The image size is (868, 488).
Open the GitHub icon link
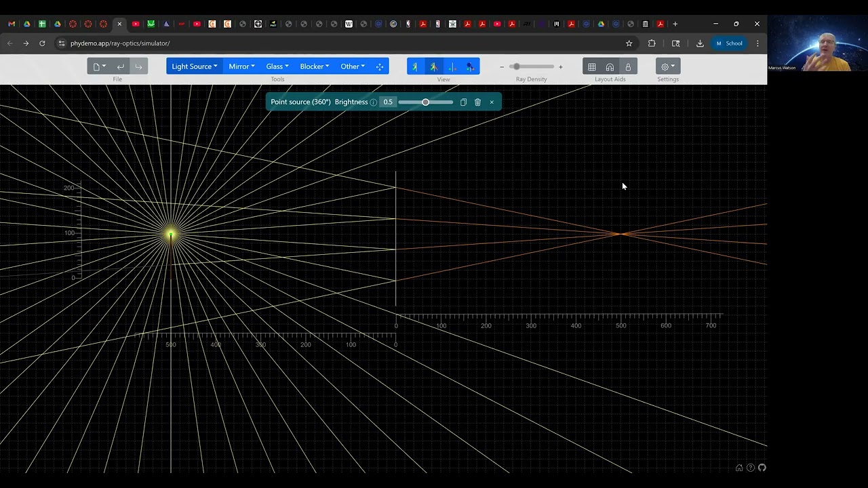[x=762, y=468]
